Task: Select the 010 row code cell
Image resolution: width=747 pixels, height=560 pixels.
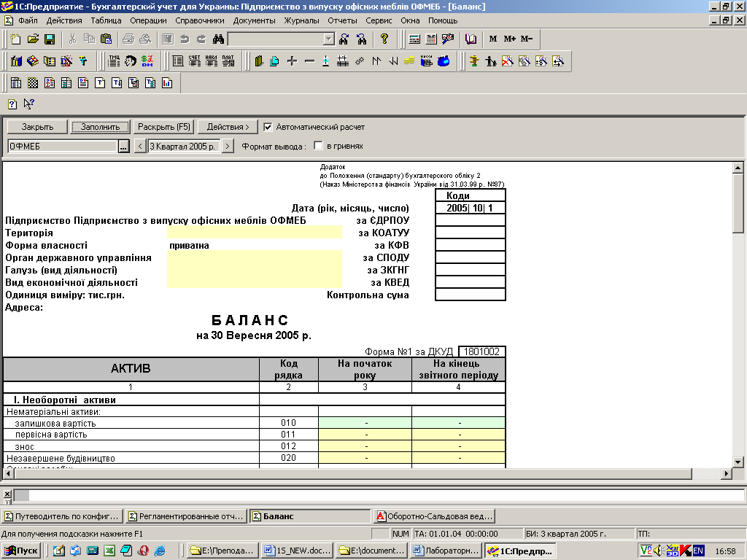Action: click(288, 423)
